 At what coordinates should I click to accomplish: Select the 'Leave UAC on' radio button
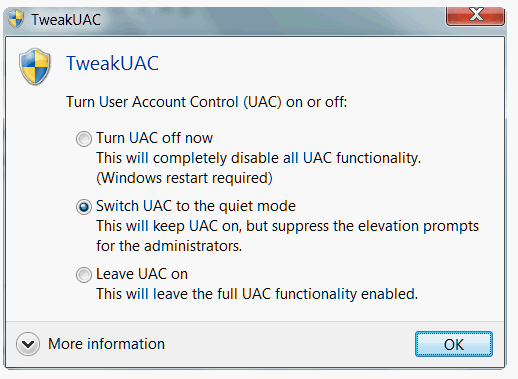[x=84, y=275]
